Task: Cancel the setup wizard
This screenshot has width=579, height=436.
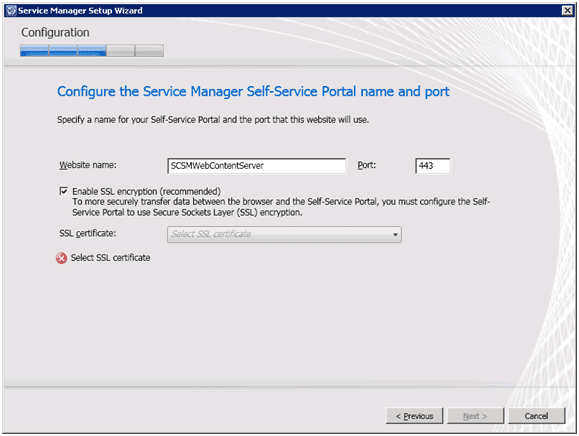Action: pos(537,416)
